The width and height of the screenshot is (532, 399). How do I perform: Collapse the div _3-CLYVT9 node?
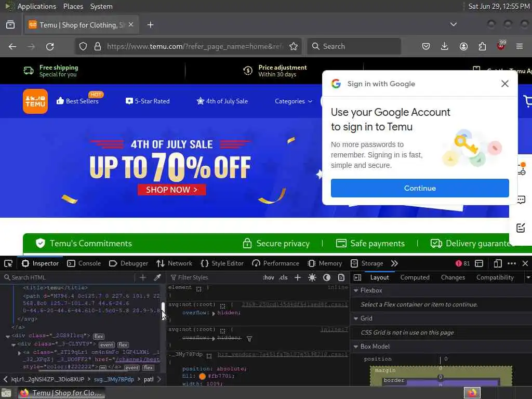(14, 345)
